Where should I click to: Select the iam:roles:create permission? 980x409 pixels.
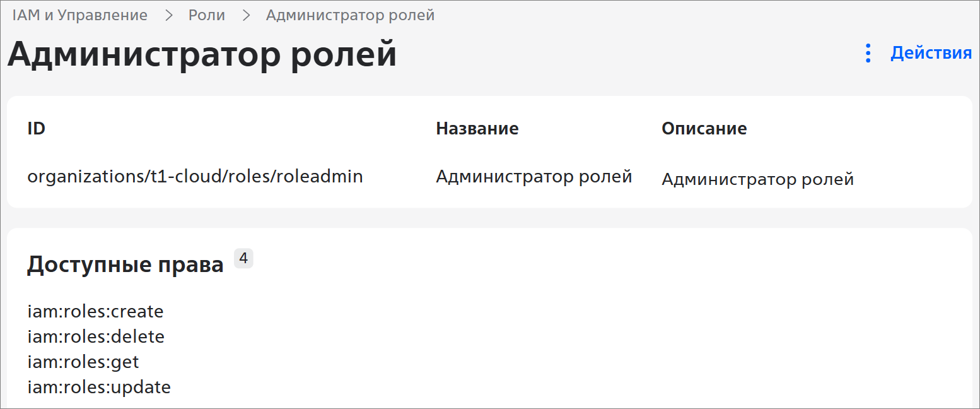[95, 311]
